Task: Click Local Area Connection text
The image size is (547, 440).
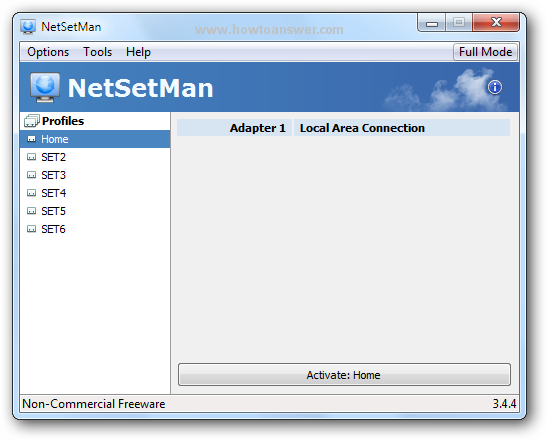Action: pyautogui.click(x=362, y=128)
